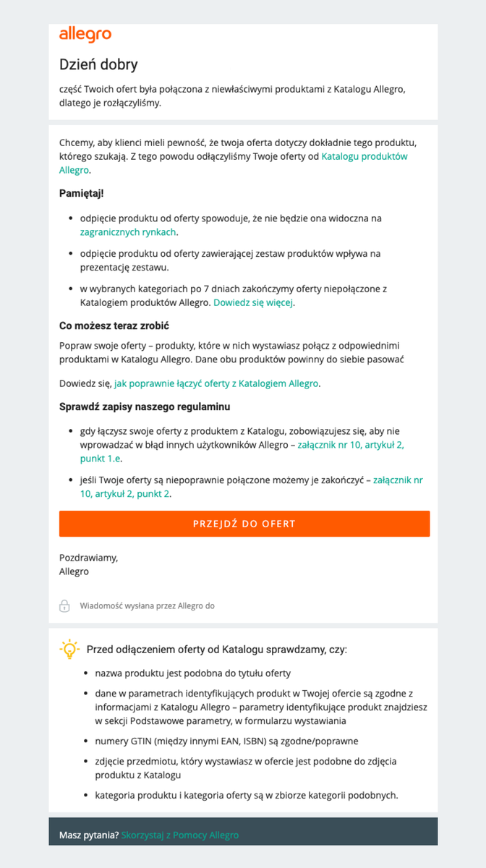486x868 pixels.
Task: Visit the Skorzystaj z Pomocy Allegro link
Action: coord(180,835)
